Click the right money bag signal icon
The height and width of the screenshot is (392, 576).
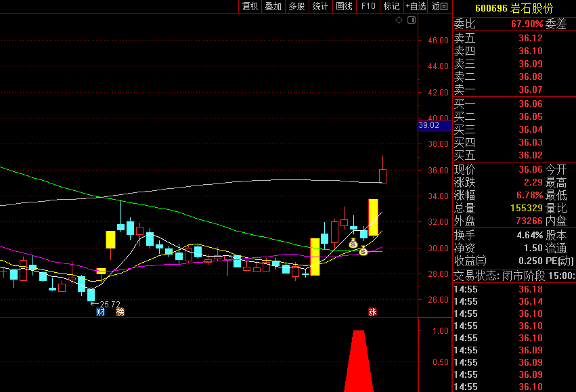point(363,251)
